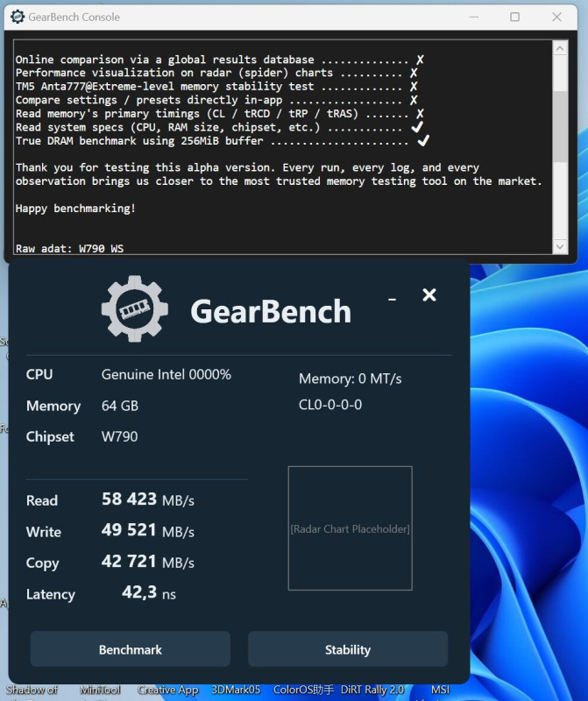Click the Memory: 0 MT/s text

(x=351, y=379)
